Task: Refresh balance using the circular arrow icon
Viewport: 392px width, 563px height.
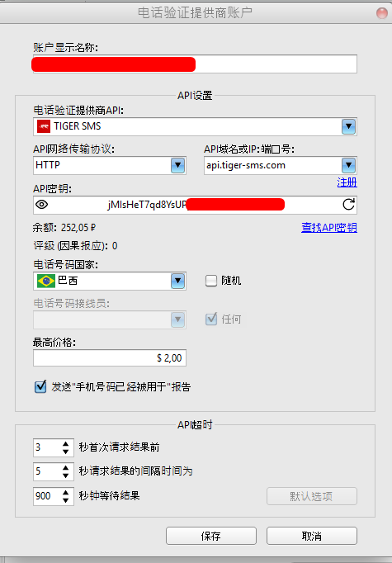Action: (348, 205)
